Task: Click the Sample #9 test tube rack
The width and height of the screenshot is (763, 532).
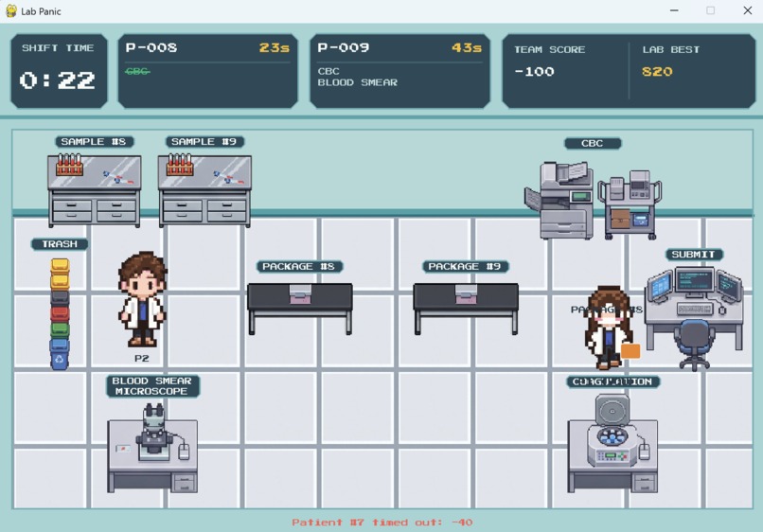Action: [x=180, y=165]
